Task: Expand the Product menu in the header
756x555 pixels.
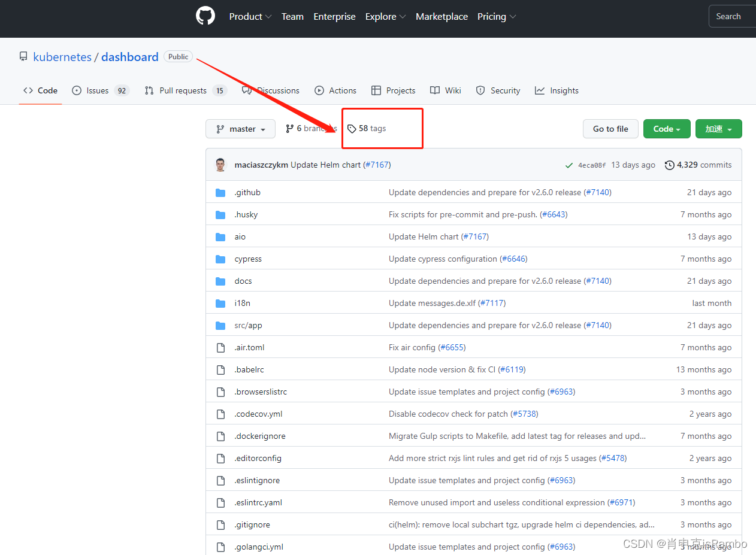Action: [250, 17]
